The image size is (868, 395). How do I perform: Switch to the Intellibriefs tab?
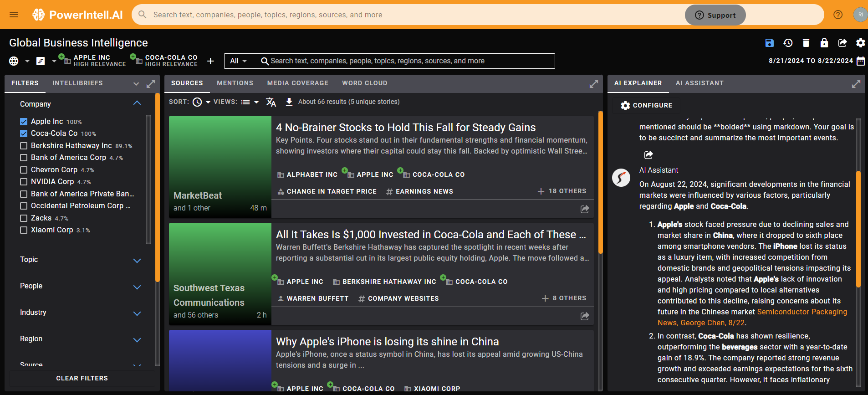click(x=77, y=83)
